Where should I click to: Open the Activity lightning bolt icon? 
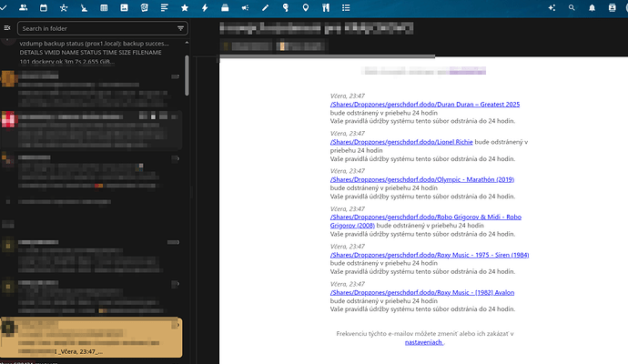(204, 7)
